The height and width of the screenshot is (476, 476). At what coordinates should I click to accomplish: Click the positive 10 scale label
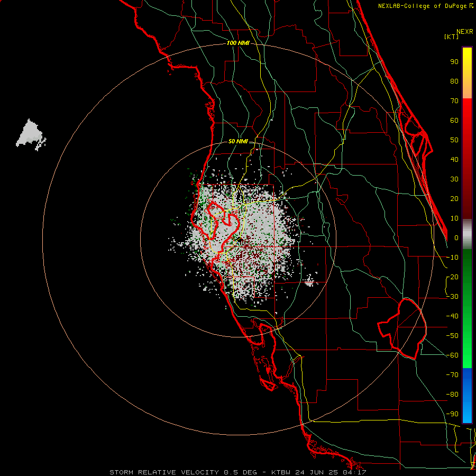(x=454, y=218)
